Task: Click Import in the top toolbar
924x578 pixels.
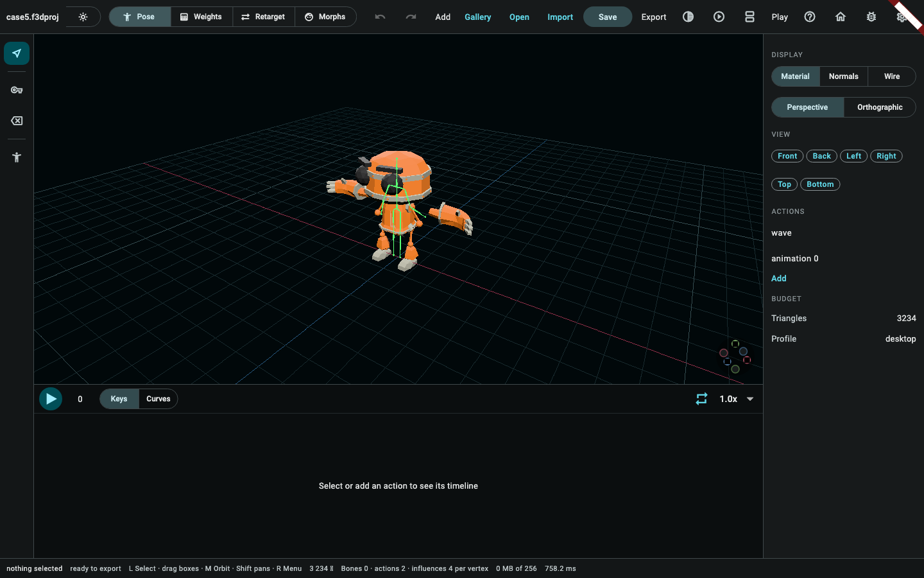Action: point(560,17)
